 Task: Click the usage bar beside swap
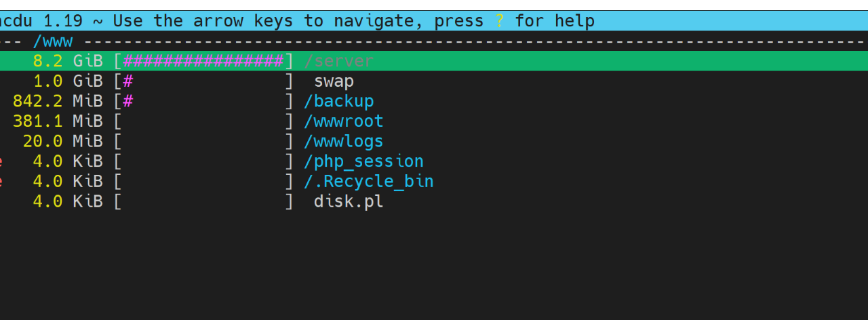click(x=203, y=81)
